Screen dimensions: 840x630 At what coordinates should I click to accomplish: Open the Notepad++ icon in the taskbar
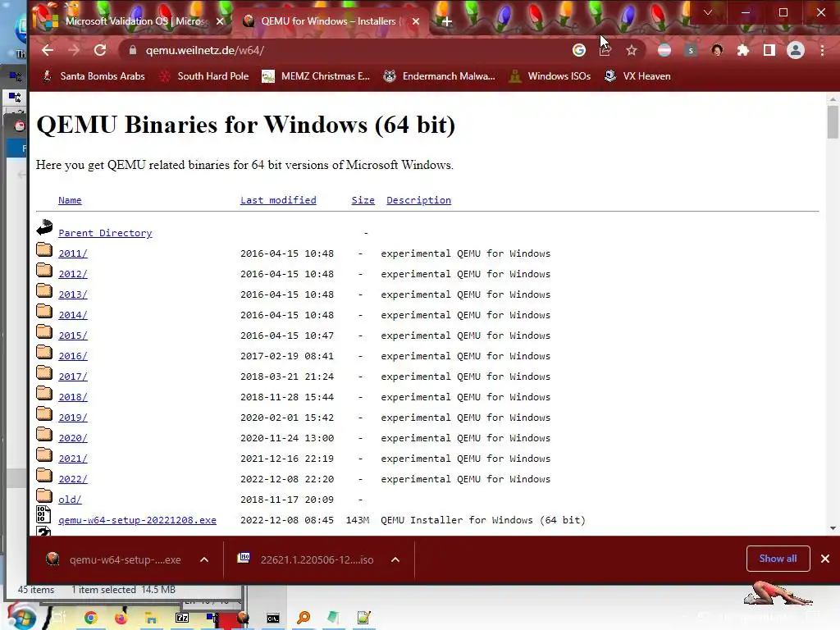[x=364, y=619]
